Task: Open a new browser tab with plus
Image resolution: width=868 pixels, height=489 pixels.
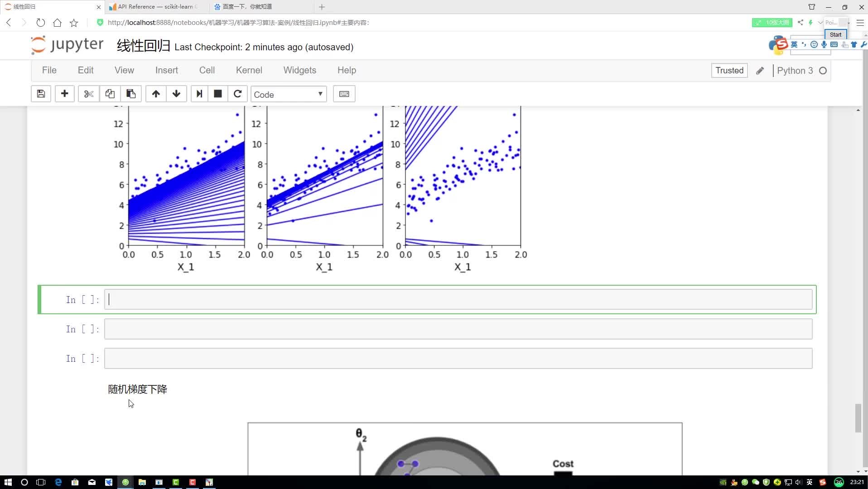Action: pyautogui.click(x=322, y=7)
